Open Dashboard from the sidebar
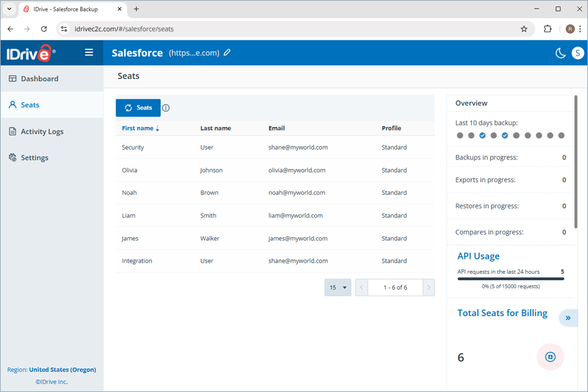 39,78
